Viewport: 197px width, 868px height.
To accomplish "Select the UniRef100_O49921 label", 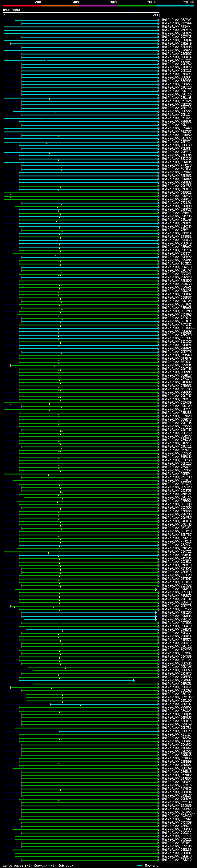I will coord(177,193).
